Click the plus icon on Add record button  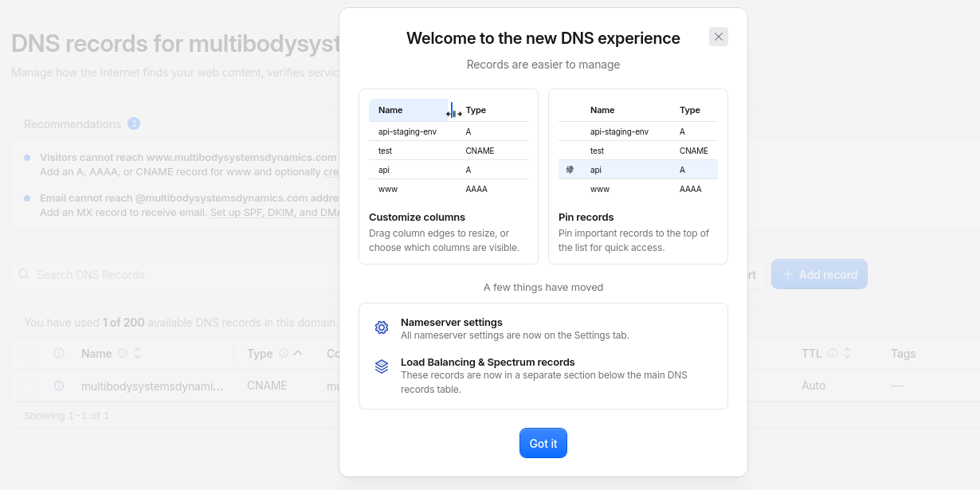788,274
